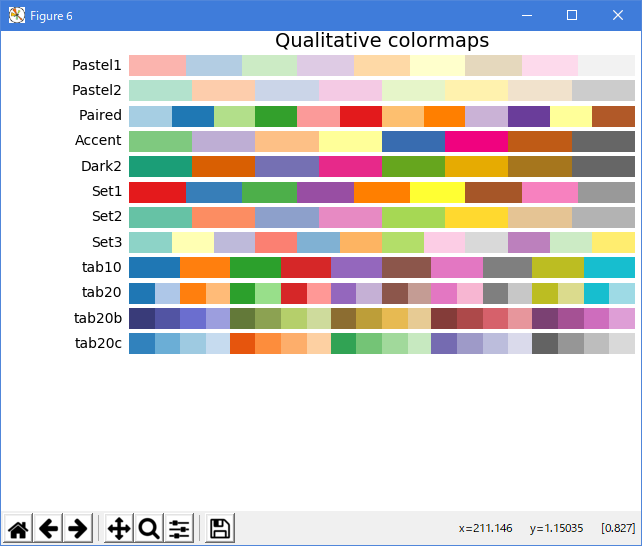
Task: Click the Paired label
Action: pos(100,115)
